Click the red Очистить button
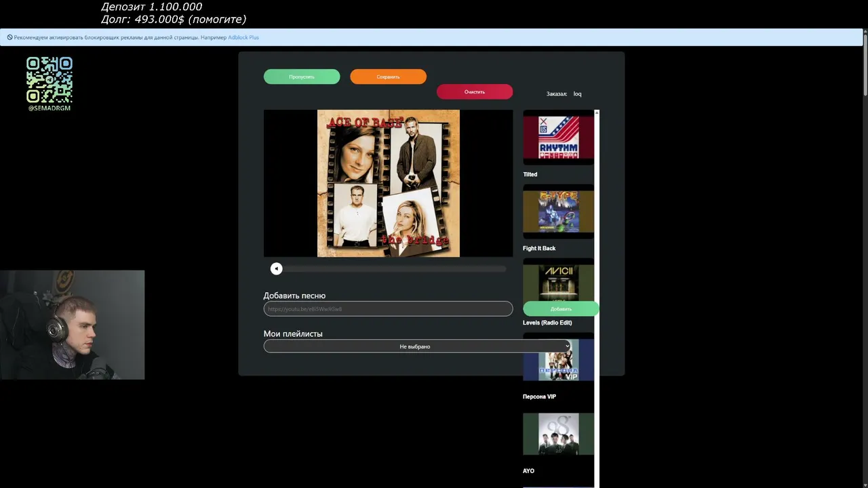868x488 pixels. click(x=475, y=91)
